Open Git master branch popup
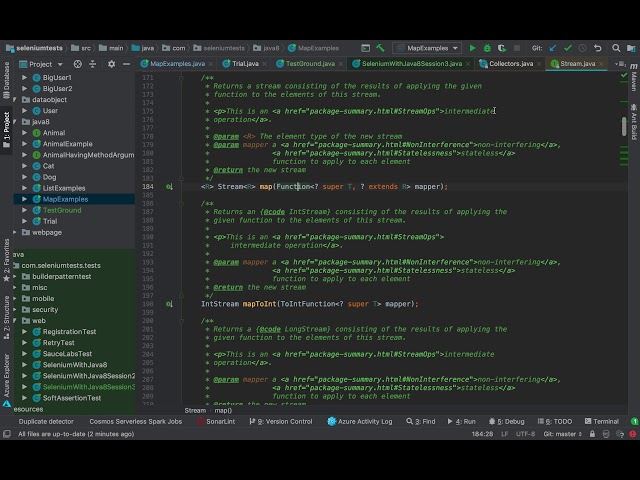This screenshot has width=640, height=480. coord(562,434)
